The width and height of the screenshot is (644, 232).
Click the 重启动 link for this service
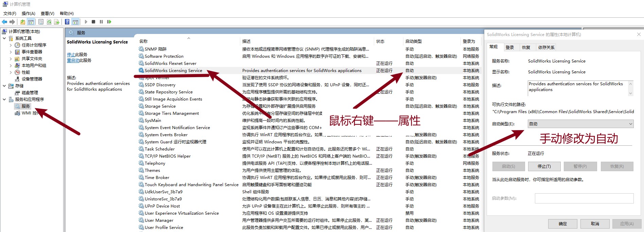(73, 60)
